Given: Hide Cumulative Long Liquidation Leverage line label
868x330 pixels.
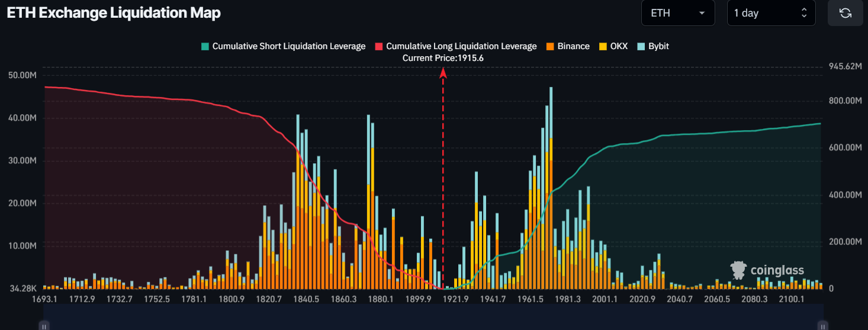Looking at the screenshot, I should pos(461,46).
